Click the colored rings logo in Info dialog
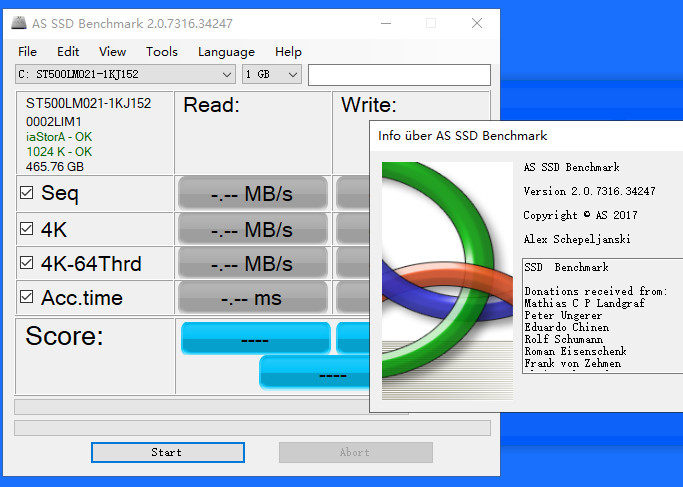 point(447,281)
